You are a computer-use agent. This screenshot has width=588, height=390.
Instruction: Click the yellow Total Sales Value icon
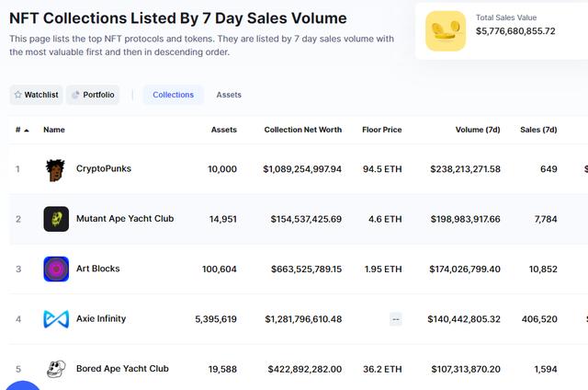point(445,31)
